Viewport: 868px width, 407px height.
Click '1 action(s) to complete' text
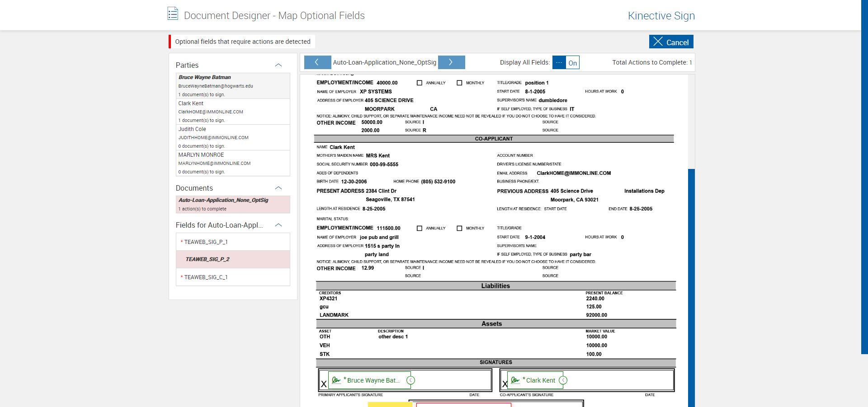(x=203, y=209)
